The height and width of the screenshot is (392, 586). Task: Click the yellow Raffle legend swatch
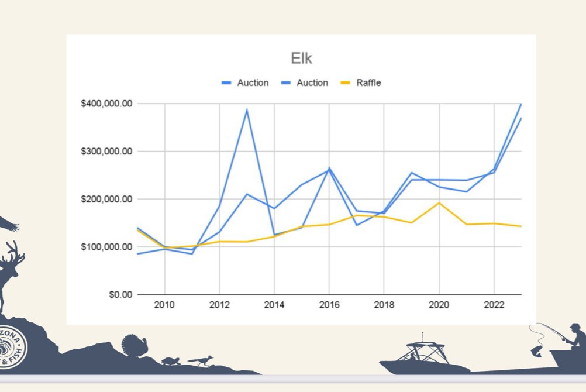[x=346, y=82]
